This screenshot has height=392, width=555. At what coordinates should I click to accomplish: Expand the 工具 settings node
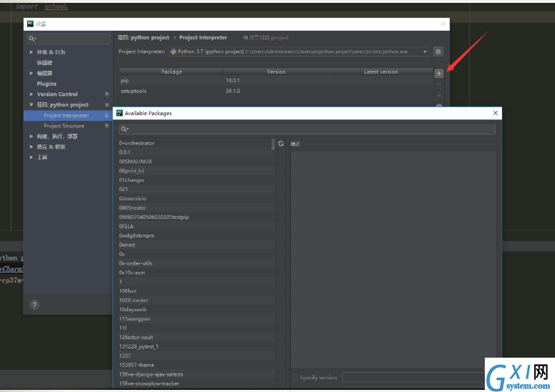[32, 157]
